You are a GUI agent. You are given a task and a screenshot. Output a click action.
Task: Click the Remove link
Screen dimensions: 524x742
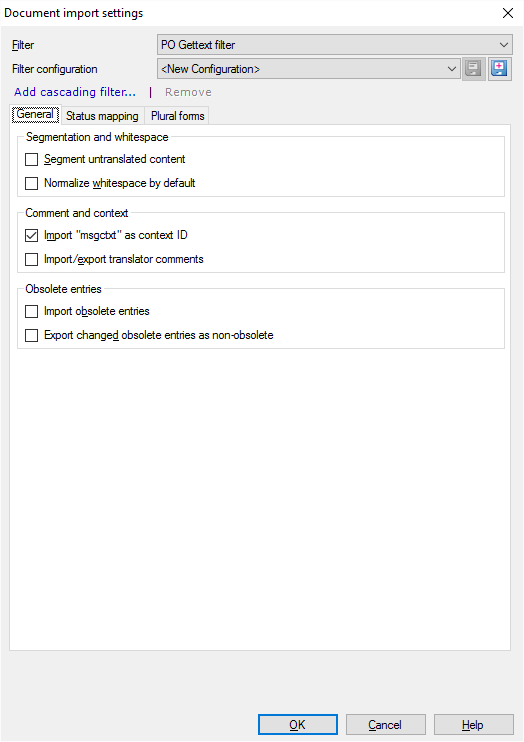tap(188, 92)
